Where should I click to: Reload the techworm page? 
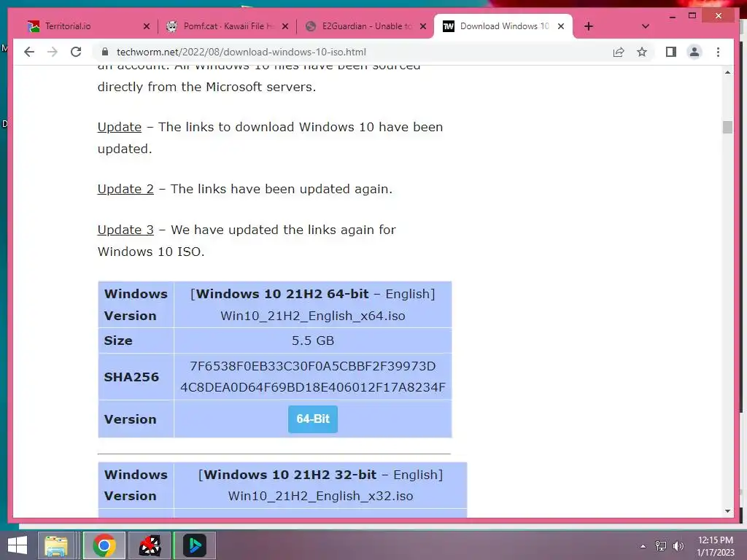click(76, 52)
